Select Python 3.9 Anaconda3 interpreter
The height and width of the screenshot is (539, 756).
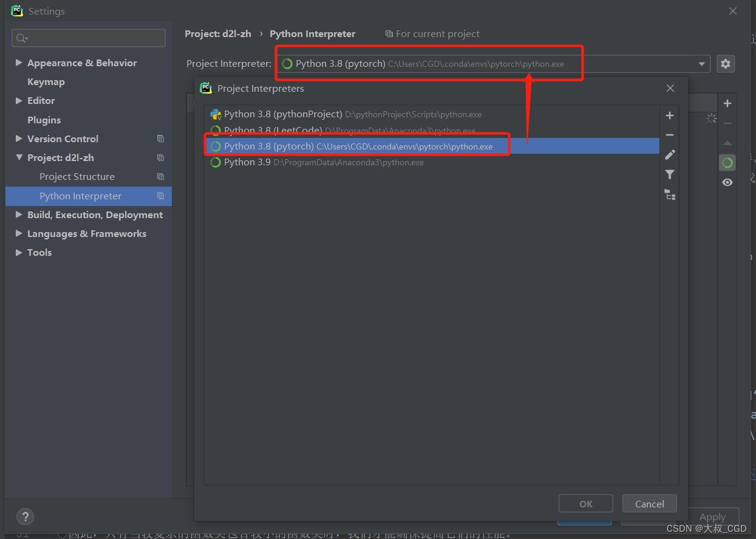click(431, 162)
